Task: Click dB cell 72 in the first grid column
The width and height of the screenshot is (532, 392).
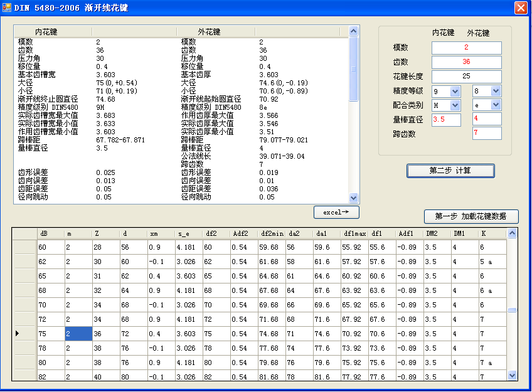Action: pos(51,319)
